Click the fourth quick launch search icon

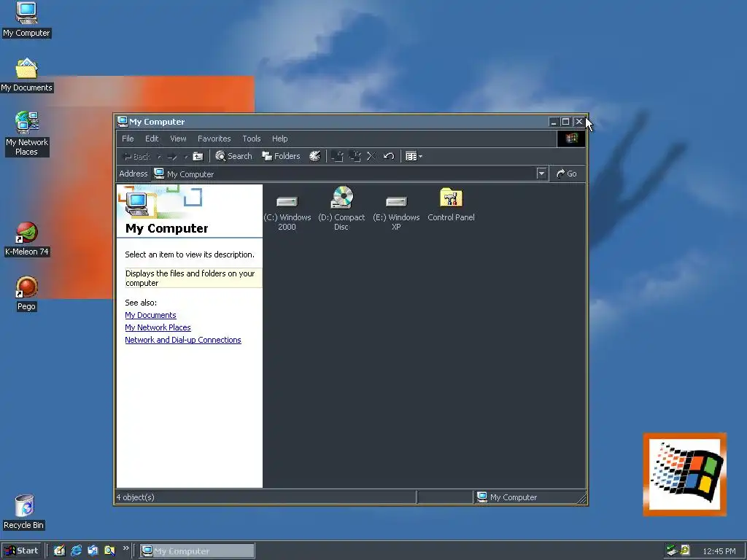pyautogui.click(x=109, y=551)
